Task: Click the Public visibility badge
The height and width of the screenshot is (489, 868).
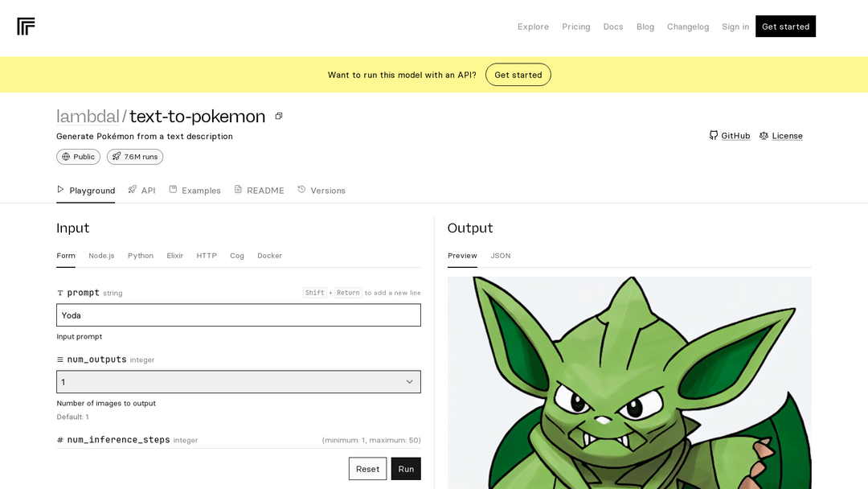Action: tap(78, 157)
